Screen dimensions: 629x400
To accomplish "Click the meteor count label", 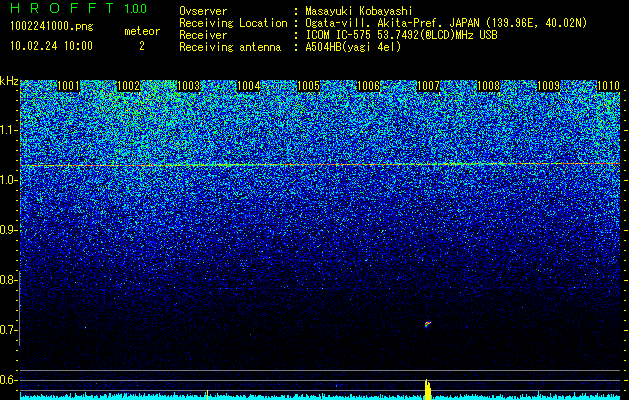I will tap(142, 31).
